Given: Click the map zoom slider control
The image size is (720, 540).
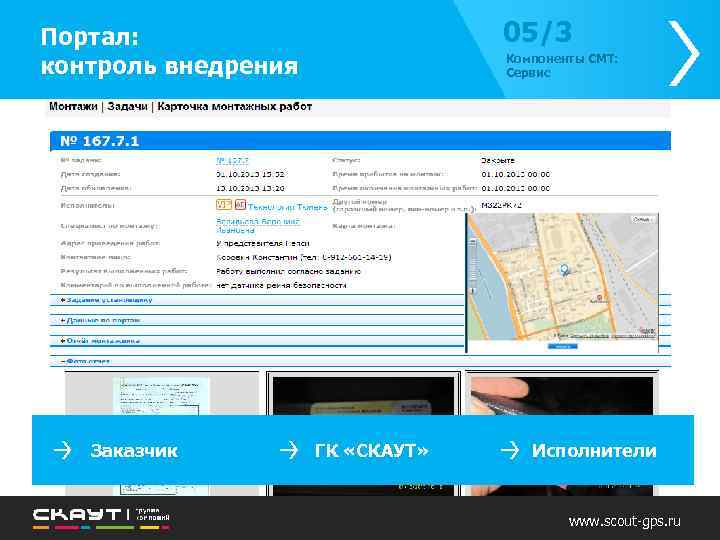Looking at the screenshot, I should [x=473, y=266].
